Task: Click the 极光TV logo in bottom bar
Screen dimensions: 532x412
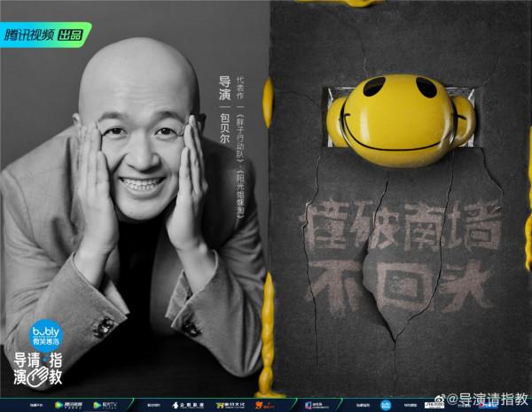Action: [x=105, y=405]
